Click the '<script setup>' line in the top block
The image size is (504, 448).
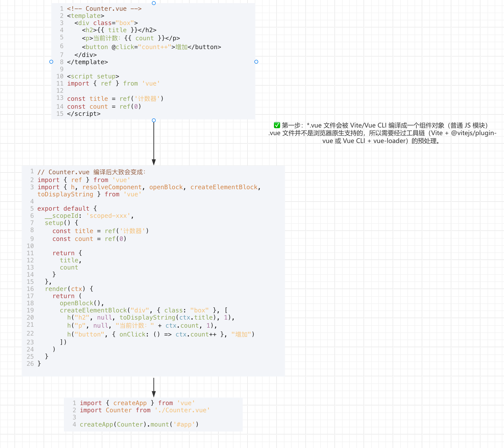pyautogui.click(x=93, y=76)
